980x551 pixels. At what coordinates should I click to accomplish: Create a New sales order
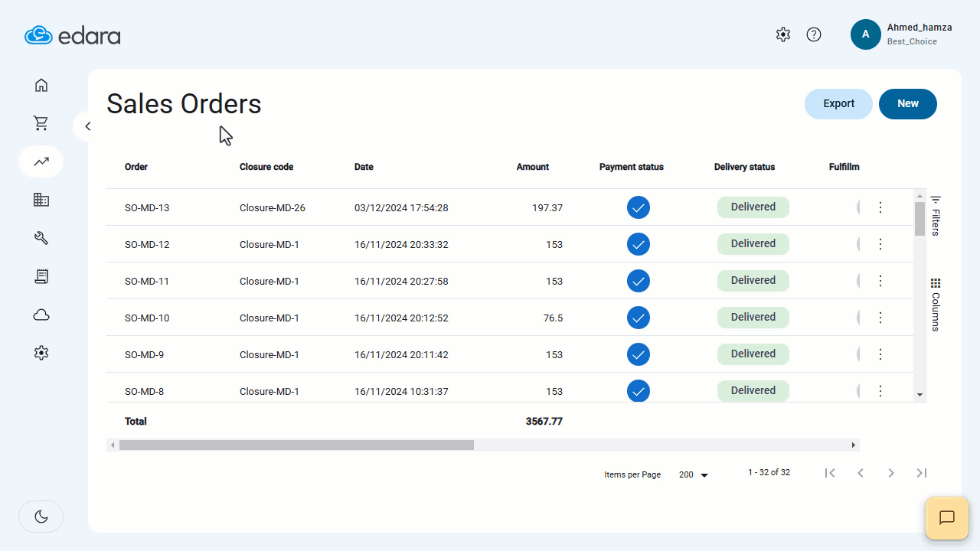[908, 104]
